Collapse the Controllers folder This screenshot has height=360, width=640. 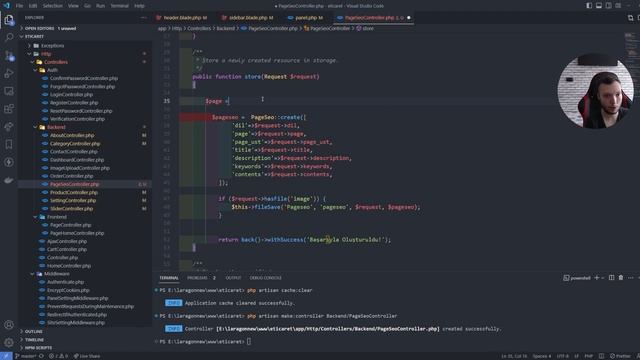coord(86,62)
